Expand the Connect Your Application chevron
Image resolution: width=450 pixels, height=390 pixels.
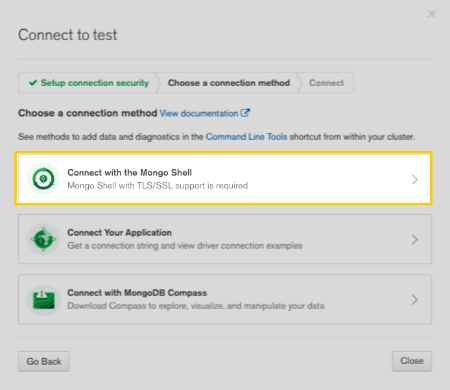coord(414,239)
